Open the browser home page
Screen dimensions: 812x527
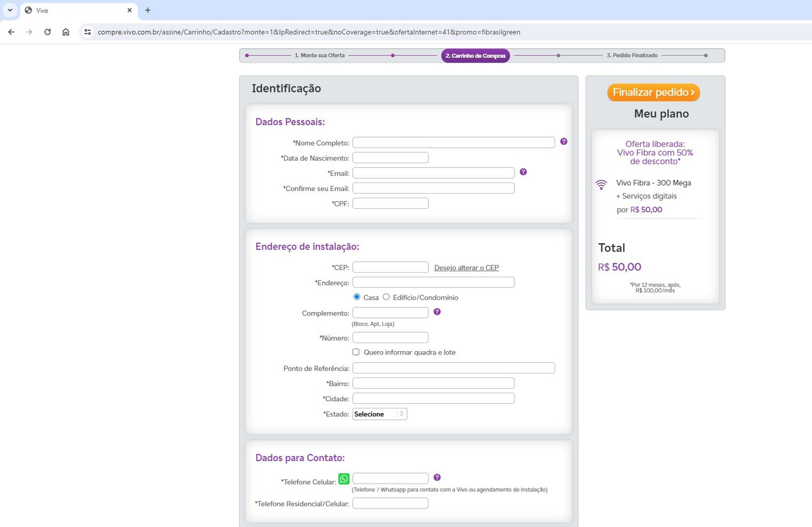(x=66, y=32)
